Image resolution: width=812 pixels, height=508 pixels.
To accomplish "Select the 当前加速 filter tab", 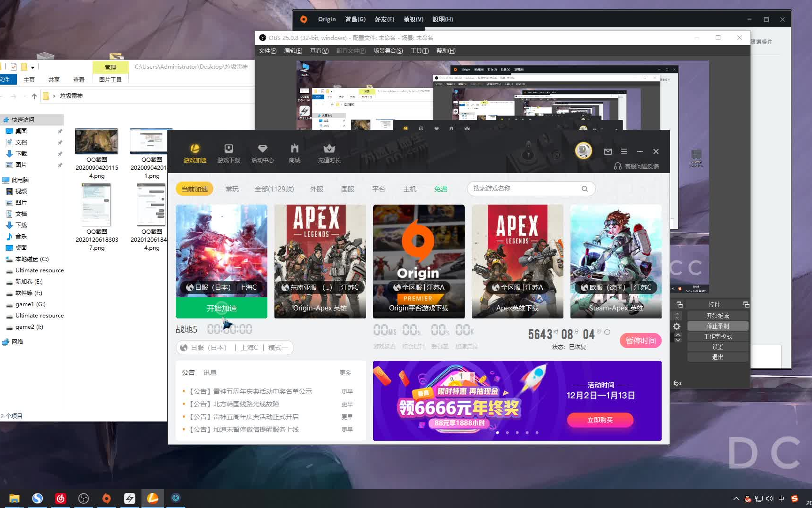I will click(195, 189).
